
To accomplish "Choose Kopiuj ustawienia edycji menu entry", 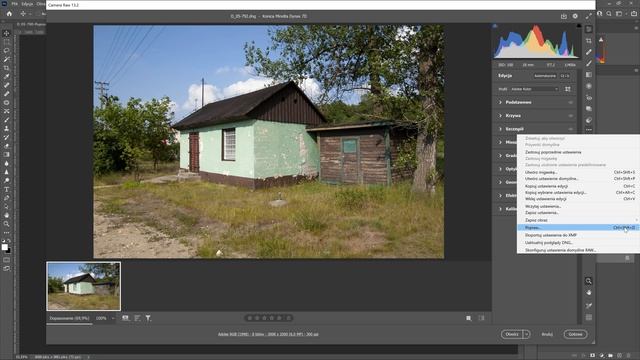I will click(x=578, y=186).
